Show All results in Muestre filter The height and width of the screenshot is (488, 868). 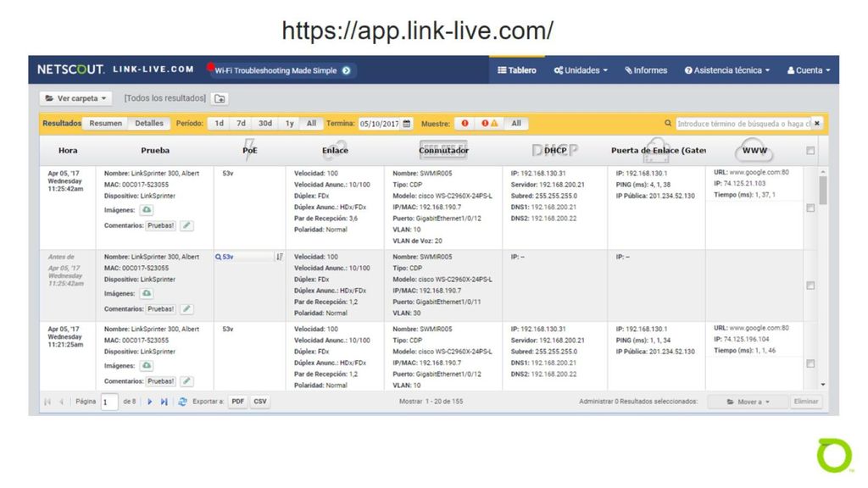(516, 124)
